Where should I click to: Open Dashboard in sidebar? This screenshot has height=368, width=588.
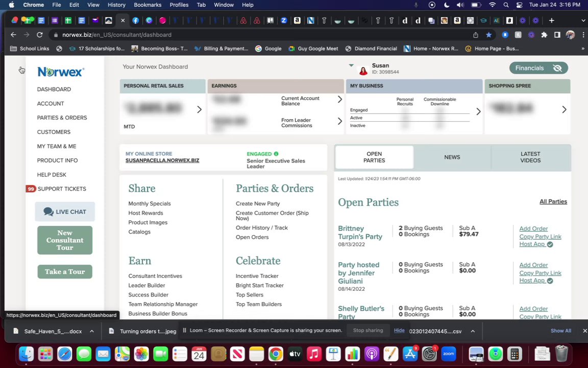(x=54, y=89)
